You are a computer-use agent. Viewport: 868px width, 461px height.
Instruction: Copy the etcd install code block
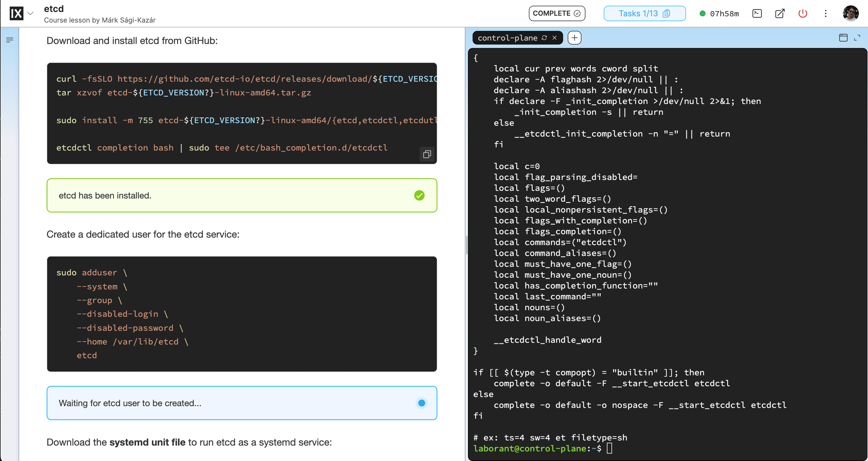(x=427, y=154)
